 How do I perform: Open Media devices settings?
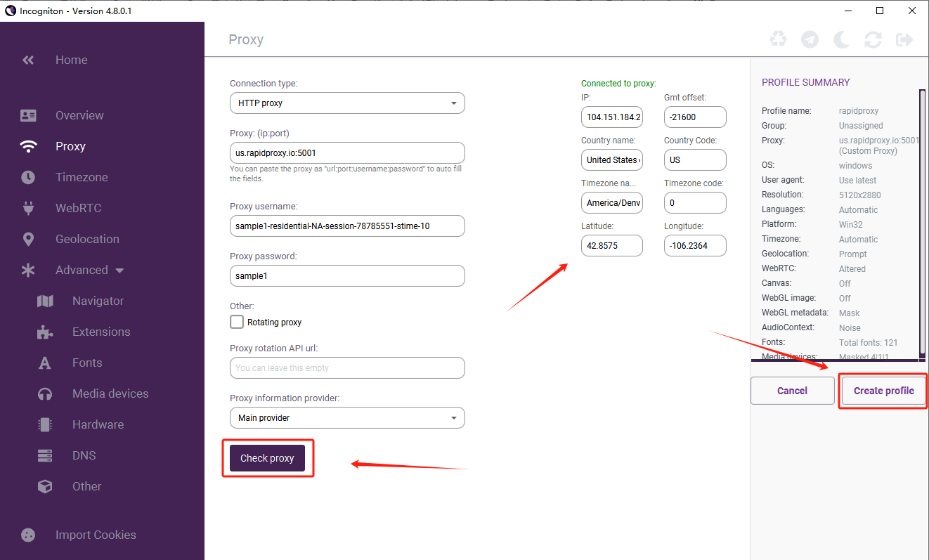pyautogui.click(x=110, y=393)
